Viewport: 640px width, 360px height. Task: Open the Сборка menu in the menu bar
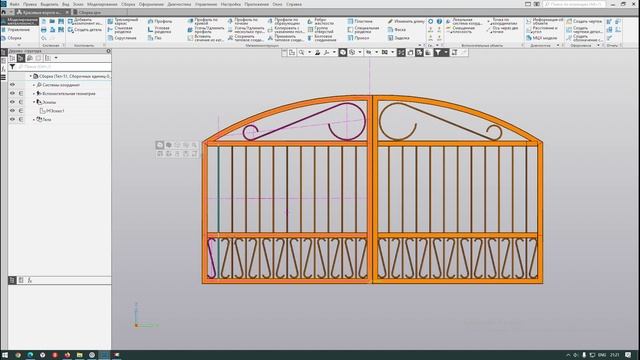(128, 4)
